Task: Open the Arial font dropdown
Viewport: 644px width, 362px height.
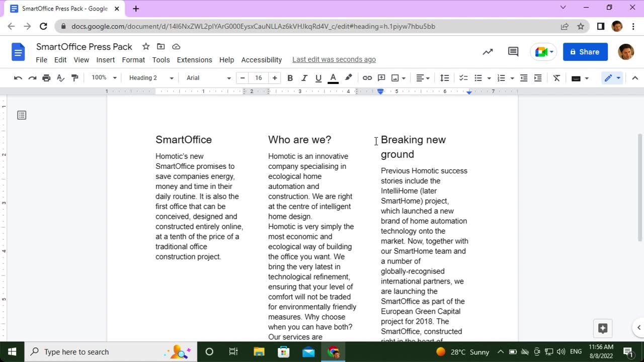Action: click(208, 78)
